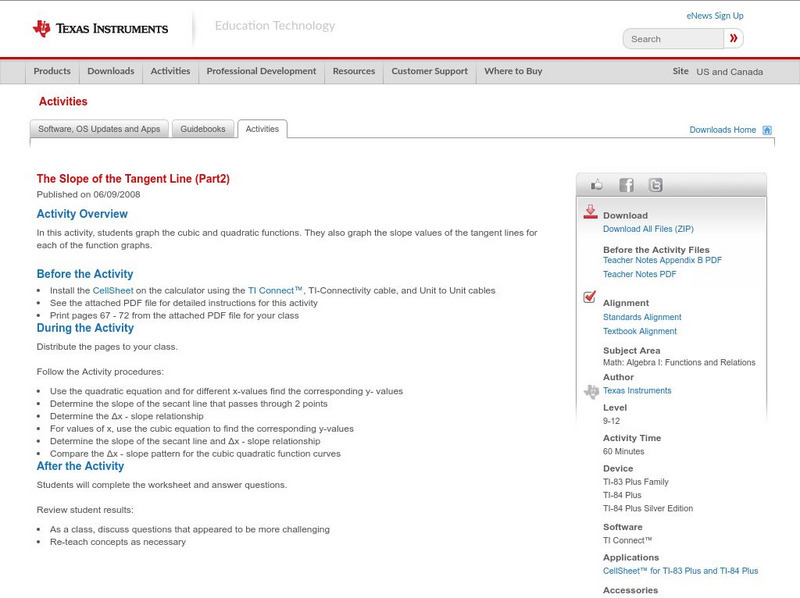Screen dimensions: 800x598
Task: Open the Downloads menu
Action: (x=111, y=71)
